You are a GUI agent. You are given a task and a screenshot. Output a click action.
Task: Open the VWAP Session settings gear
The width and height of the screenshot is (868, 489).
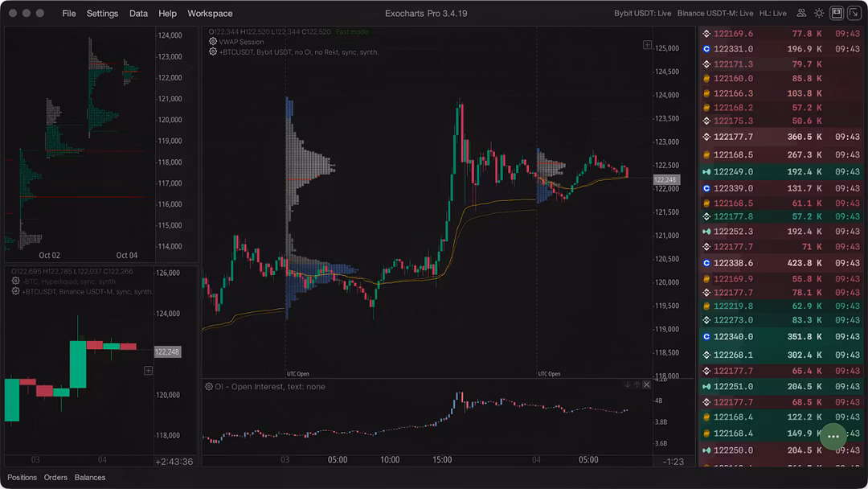click(212, 41)
